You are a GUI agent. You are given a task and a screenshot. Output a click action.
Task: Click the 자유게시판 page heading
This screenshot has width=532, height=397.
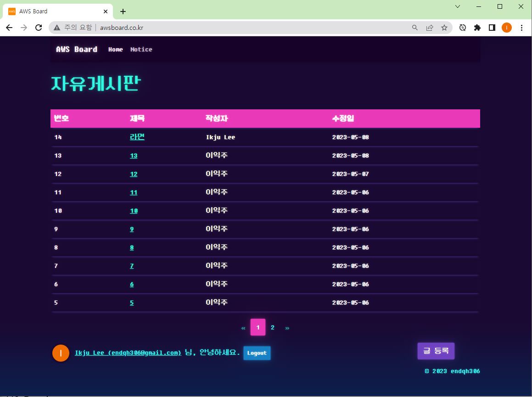95,83
